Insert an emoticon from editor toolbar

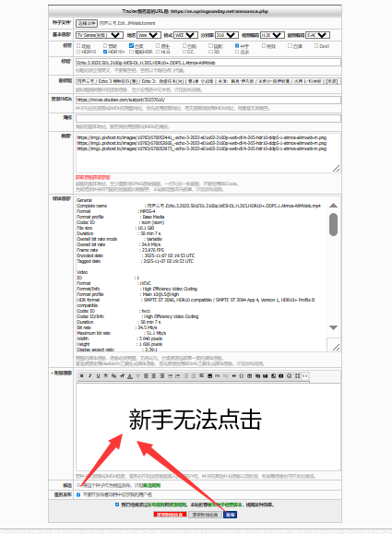click(x=290, y=376)
